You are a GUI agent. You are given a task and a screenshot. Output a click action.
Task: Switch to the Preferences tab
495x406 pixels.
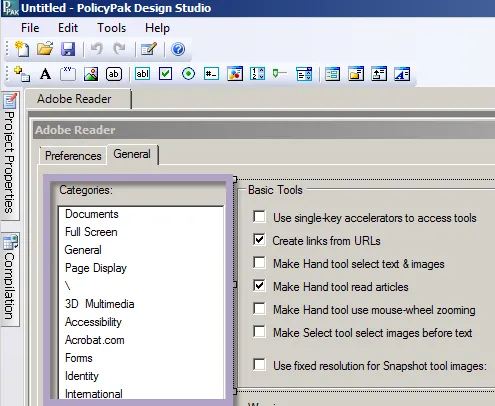pos(73,156)
